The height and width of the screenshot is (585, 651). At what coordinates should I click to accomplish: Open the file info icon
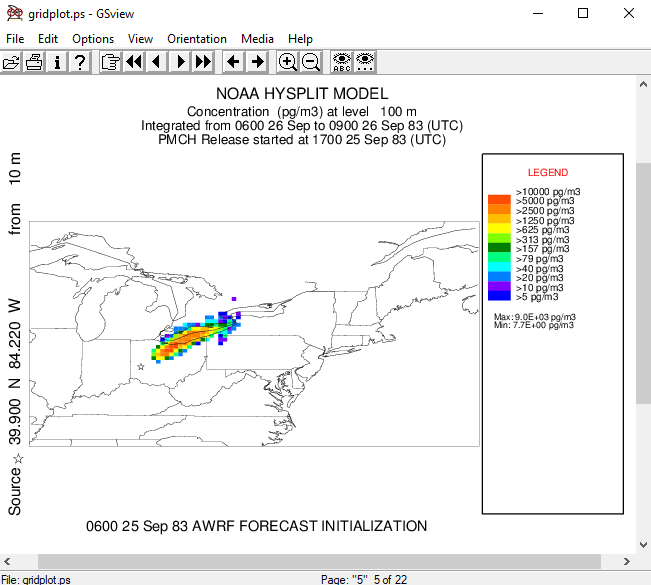[x=57, y=62]
